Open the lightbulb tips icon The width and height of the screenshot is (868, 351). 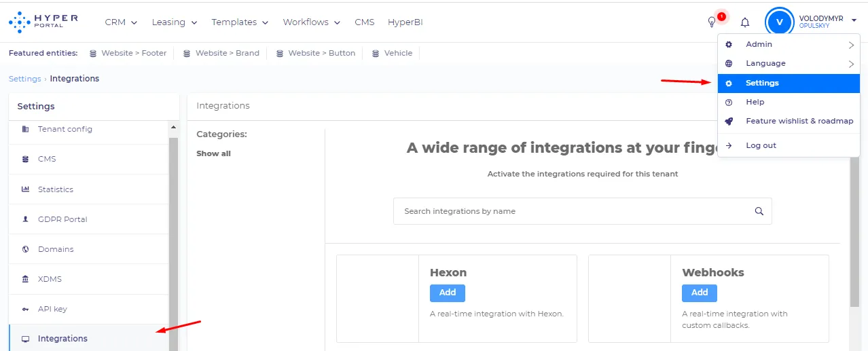point(712,22)
